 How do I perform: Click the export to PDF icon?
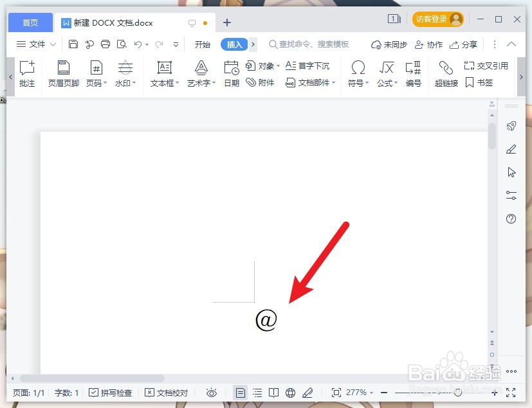point(89,44)
